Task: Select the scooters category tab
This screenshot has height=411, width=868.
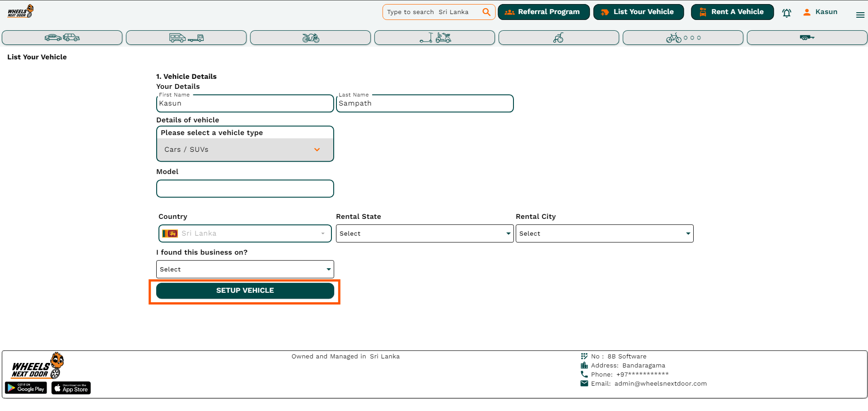Action: point(434,38)
